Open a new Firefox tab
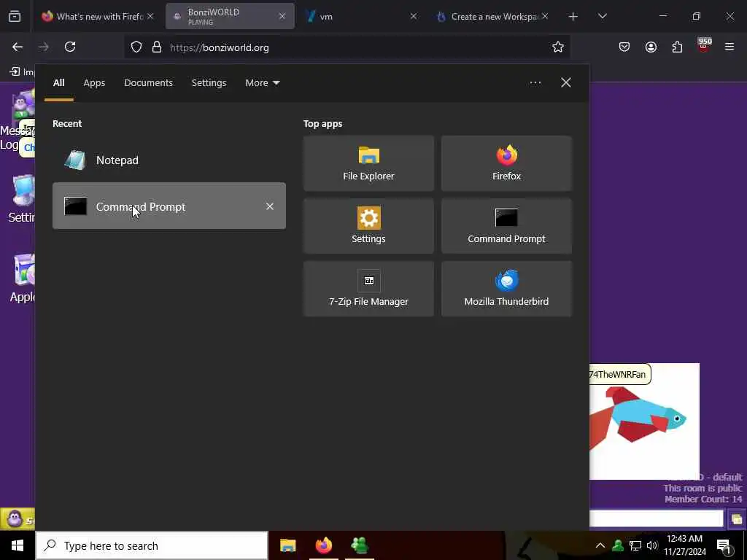 click(573, 17)
